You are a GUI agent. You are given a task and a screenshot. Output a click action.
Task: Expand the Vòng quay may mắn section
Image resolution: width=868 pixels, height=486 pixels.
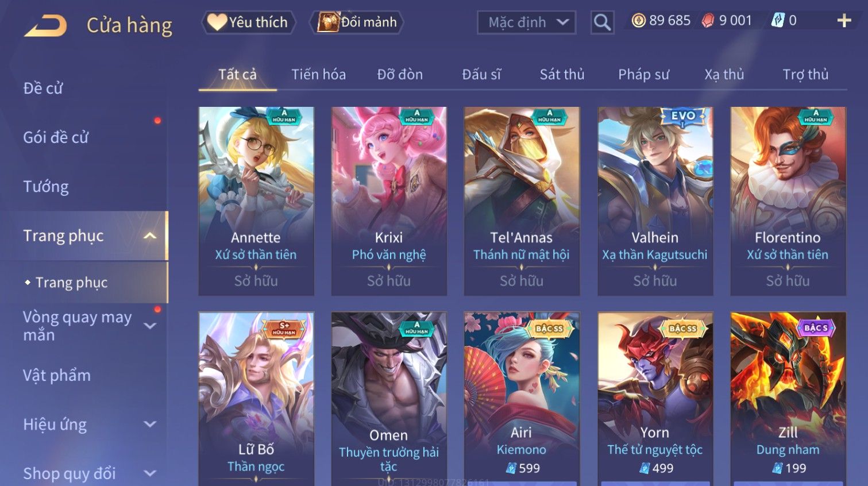pyautogui.click(x=150, y=326)
